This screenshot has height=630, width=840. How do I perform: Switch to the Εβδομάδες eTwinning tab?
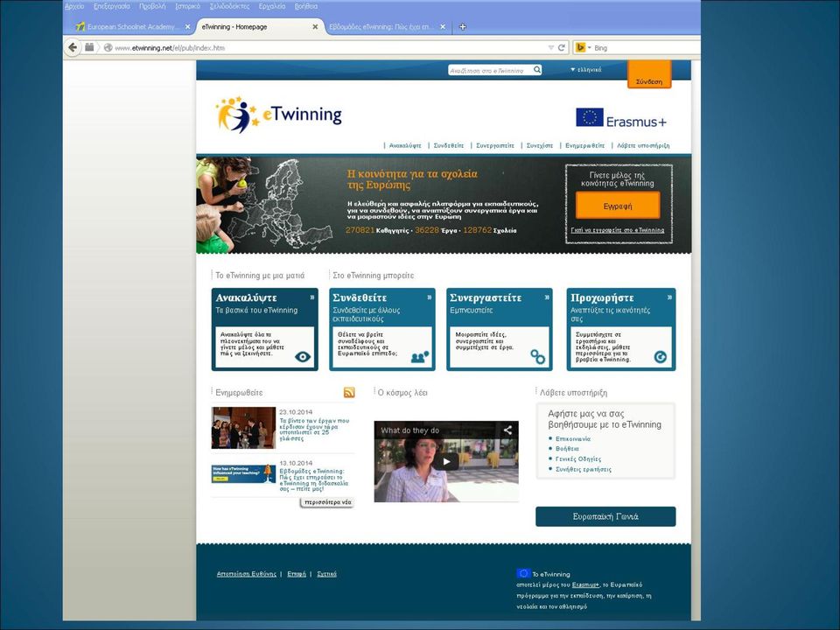click(x=387, y=27)
